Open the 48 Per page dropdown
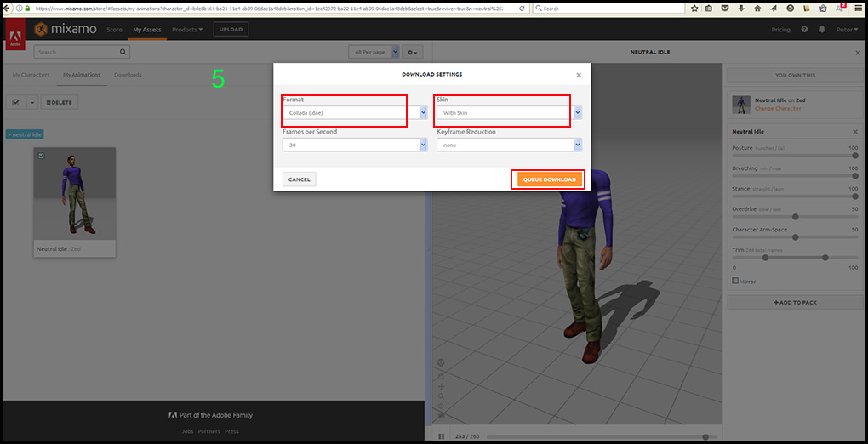The height and width of the screenshot is (444, 868). tap(374, 52)
